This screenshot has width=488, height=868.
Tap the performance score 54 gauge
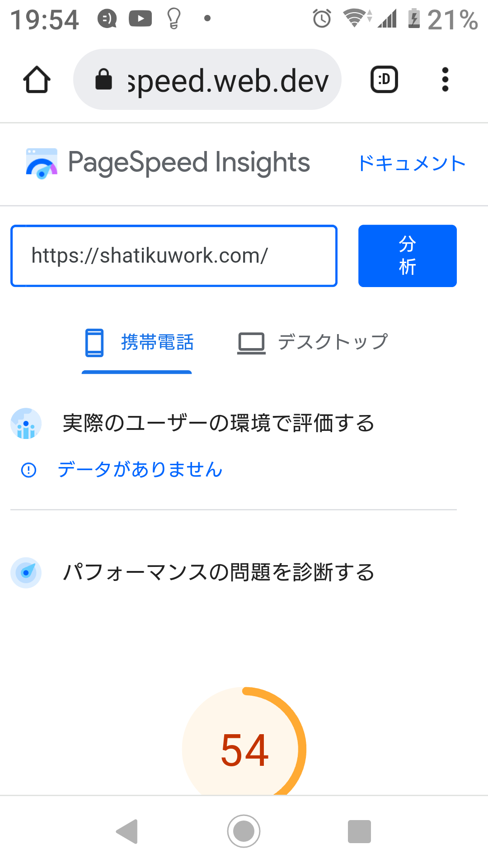[244, 741]
